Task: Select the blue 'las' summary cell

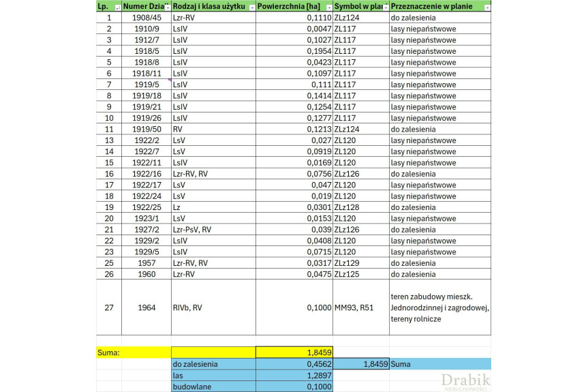Action: click(213, 376)
